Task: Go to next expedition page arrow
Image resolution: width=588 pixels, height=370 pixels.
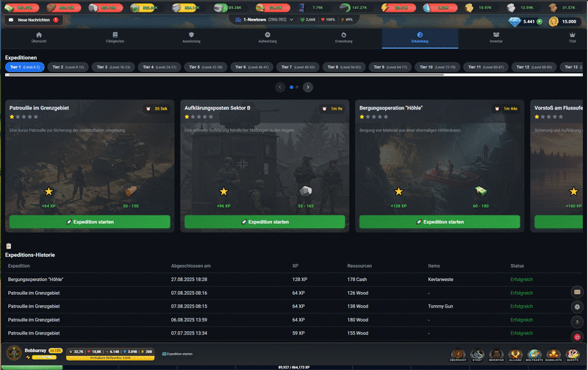Action: [x=308, y=87]
